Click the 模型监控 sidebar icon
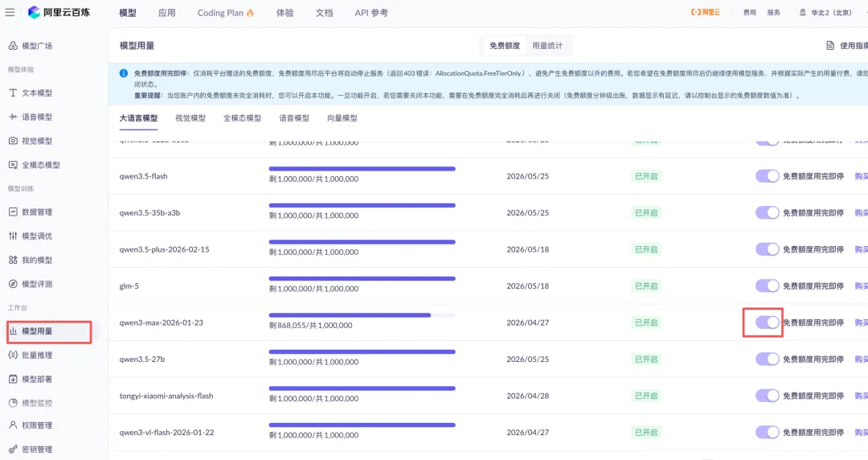The height and width of the screenshot is (460, 868). (x=13, y=403)
